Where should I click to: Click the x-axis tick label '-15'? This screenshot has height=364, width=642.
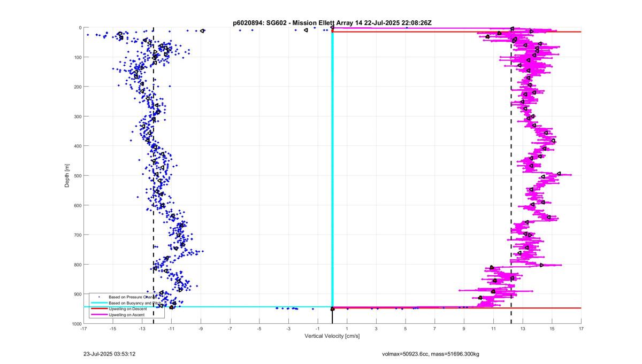113,329
